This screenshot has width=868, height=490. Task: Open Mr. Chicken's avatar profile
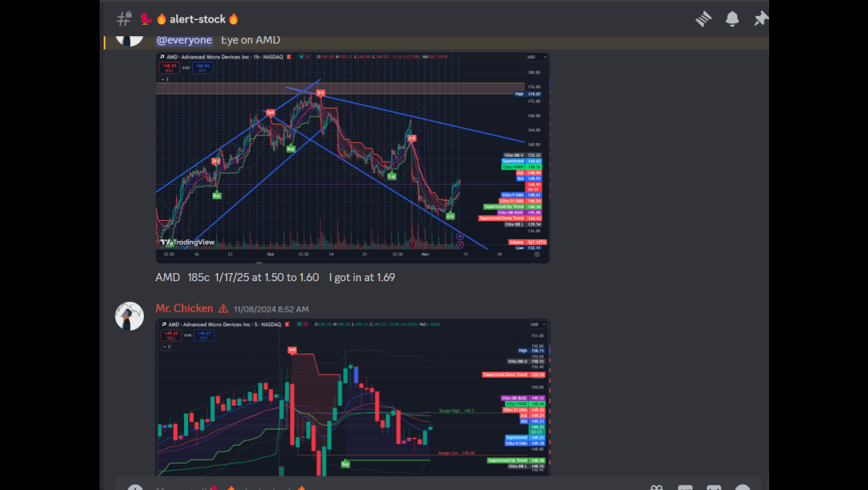coord(129,316)
